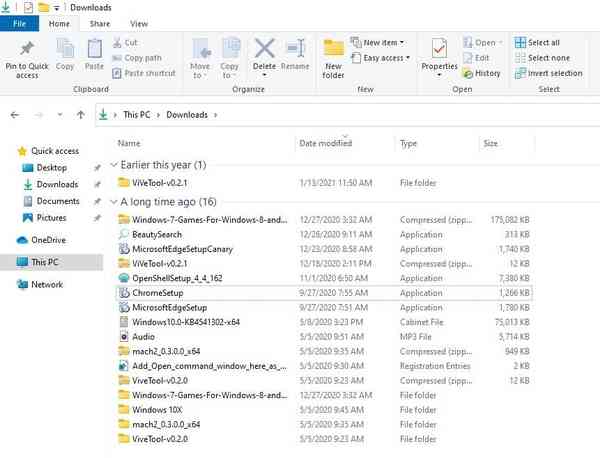Click Downloads in address breadcrumb

[x=187, y=115]
